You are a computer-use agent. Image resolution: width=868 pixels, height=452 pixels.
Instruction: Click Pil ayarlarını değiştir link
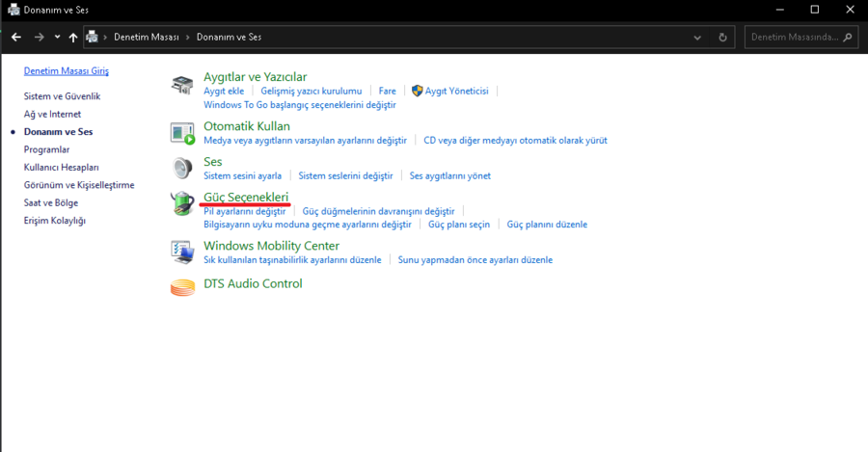245,211
